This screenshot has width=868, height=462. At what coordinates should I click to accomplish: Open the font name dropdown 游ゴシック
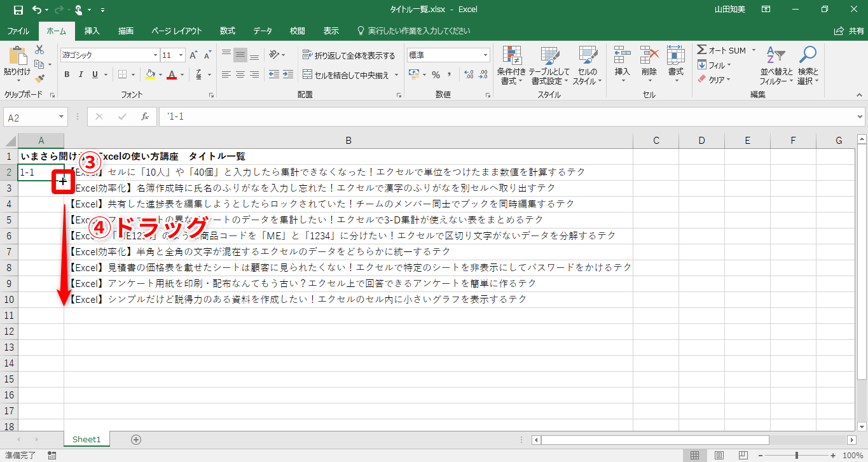point(155,55)
